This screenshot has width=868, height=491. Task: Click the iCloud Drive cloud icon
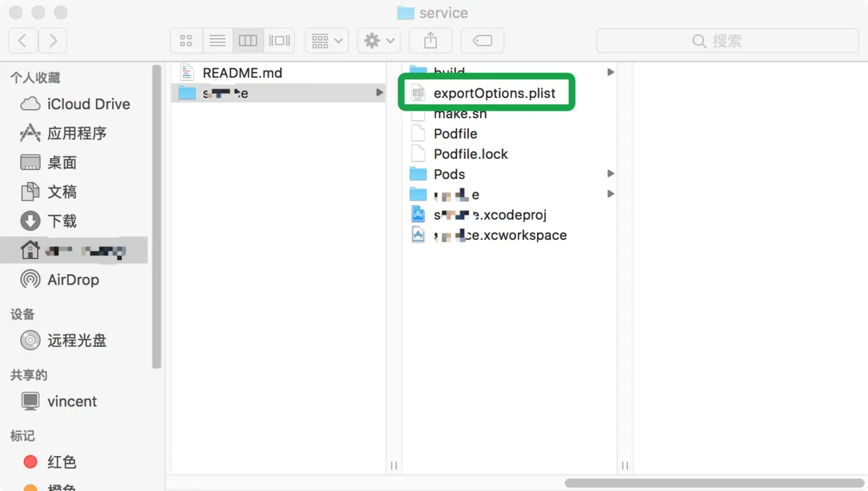30,104
